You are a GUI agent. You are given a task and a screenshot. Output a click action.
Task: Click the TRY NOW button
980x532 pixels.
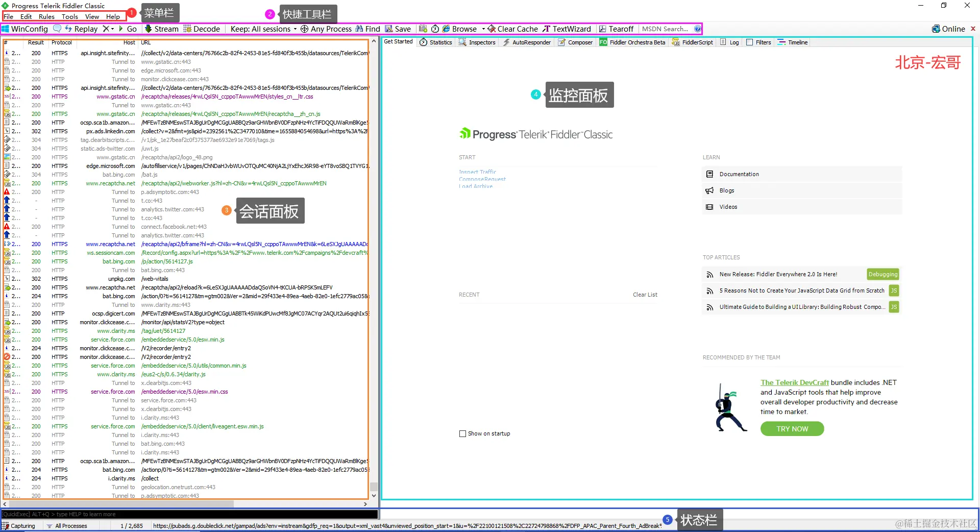[x=792, y=429]
